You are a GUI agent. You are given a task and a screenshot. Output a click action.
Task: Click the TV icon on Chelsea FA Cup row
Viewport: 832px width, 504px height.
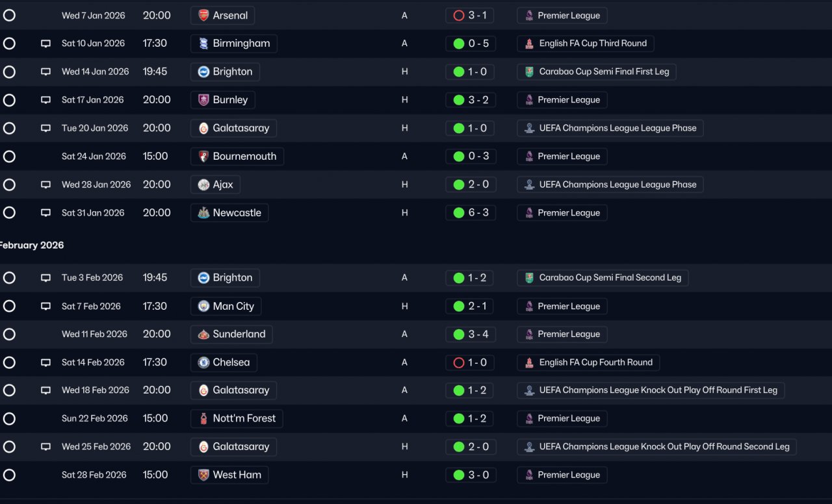pyautogui.click(x=45, y=362)
